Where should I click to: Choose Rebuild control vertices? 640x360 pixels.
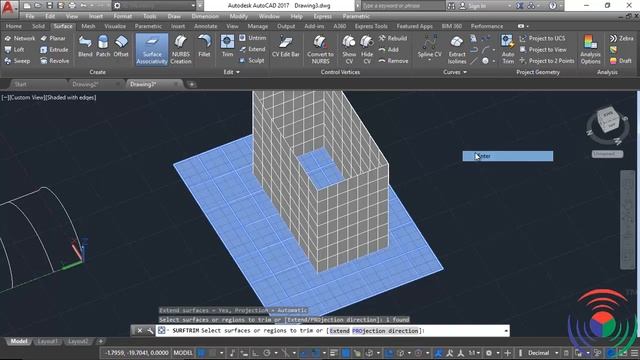[393, 38]
